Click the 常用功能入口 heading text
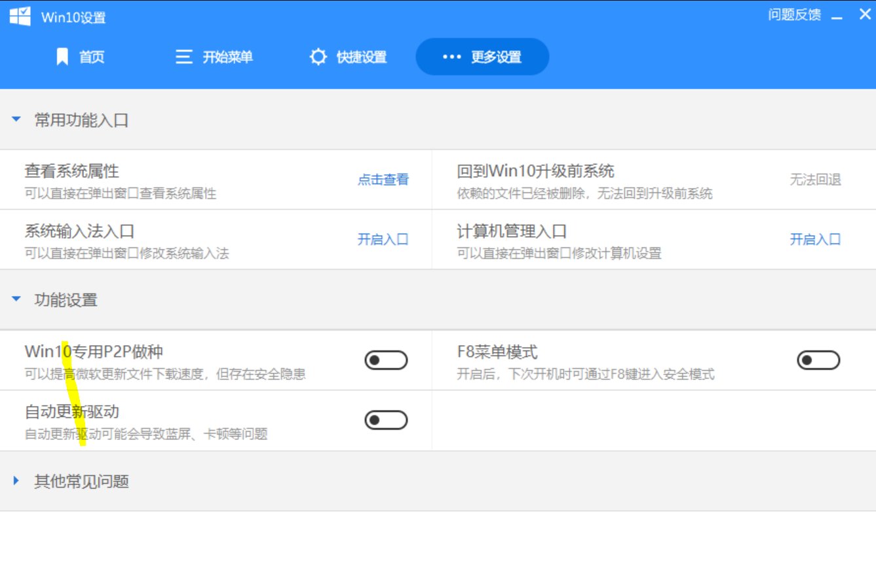Viewport: 876px width, 588px height. tap(82, 120)
